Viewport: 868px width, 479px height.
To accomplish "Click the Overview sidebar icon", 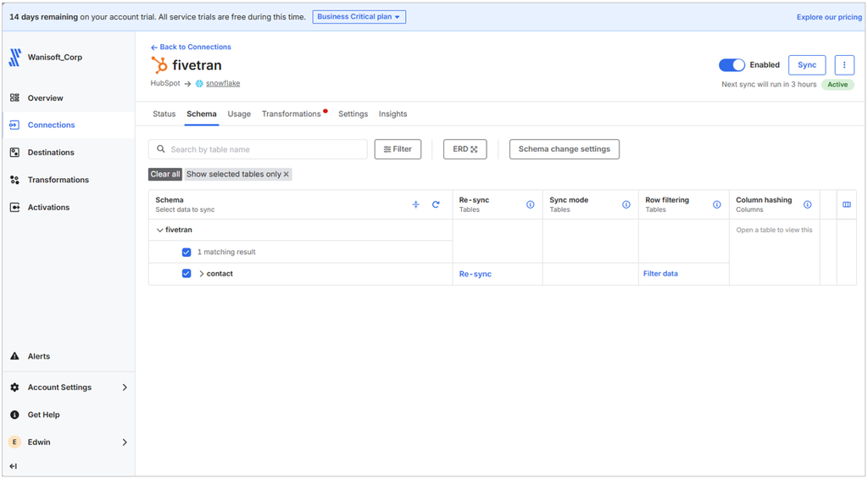I will pos(14,98).
